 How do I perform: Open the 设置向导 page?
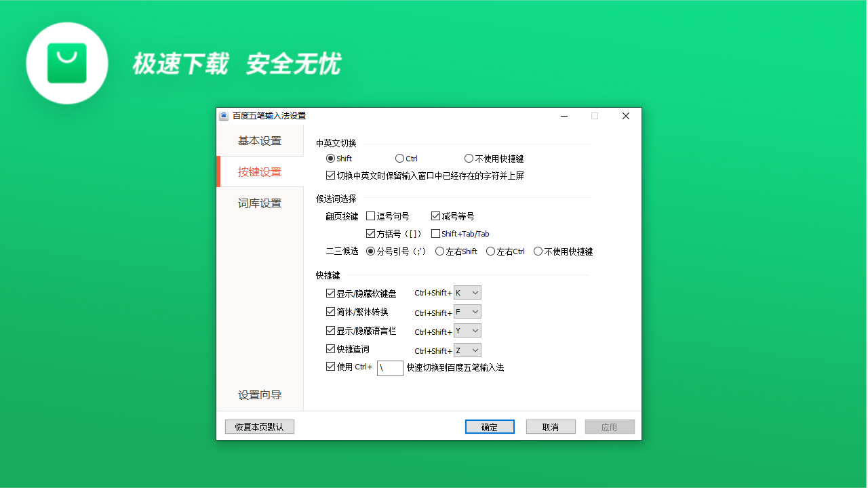tap(259, 394)
